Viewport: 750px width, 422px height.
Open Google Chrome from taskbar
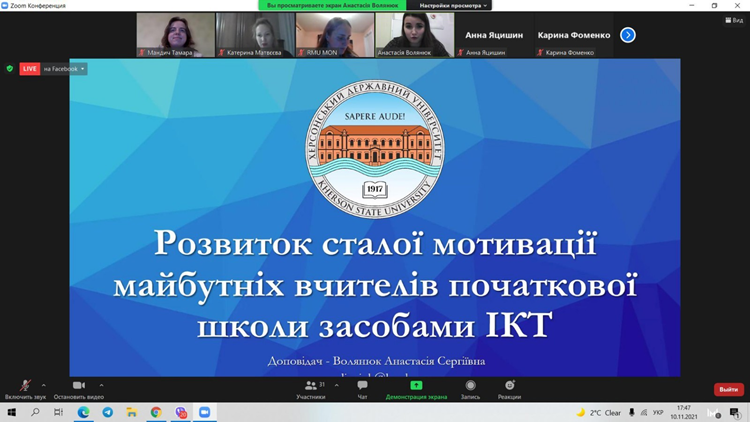156,412
